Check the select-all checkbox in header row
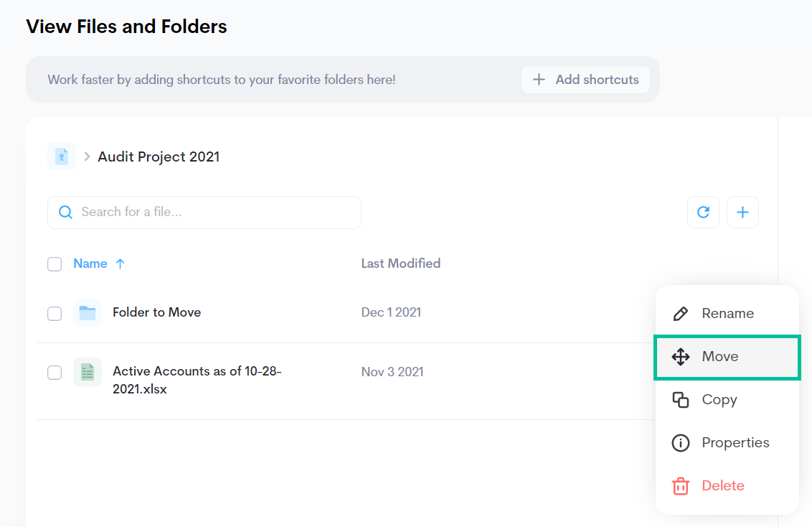The width and height of the screenshot is (812, 527). [55, 263]
